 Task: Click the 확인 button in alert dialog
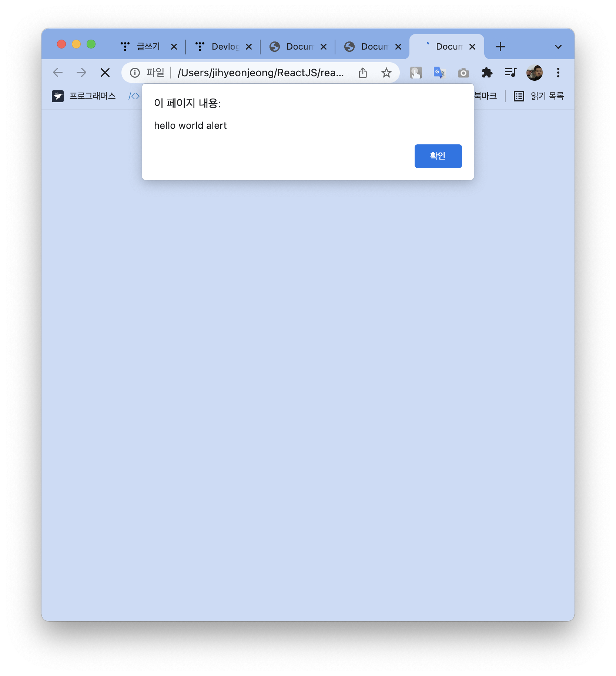pos(438,156)
